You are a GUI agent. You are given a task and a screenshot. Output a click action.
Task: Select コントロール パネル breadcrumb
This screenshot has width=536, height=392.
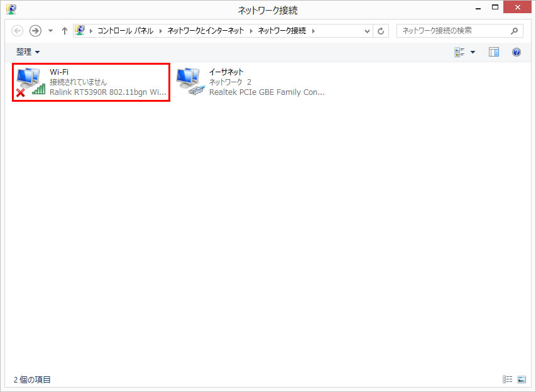126,31
